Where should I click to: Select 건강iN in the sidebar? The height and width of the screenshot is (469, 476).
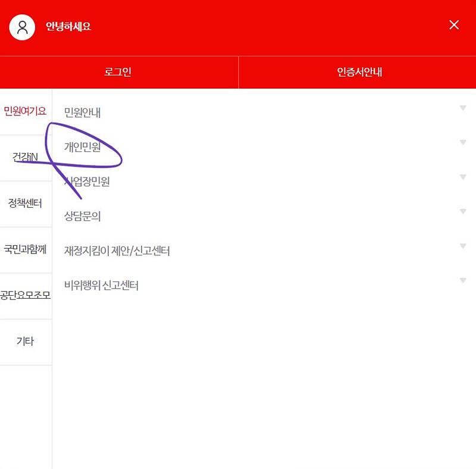click(26, 158)
